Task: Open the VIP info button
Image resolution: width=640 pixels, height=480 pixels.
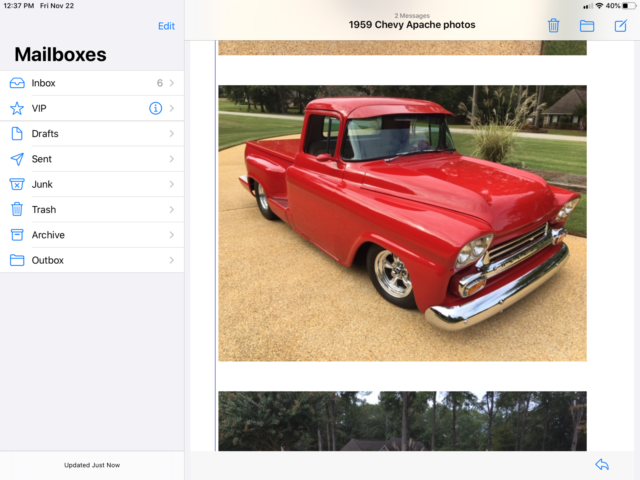Action: [x=155, y=108]
